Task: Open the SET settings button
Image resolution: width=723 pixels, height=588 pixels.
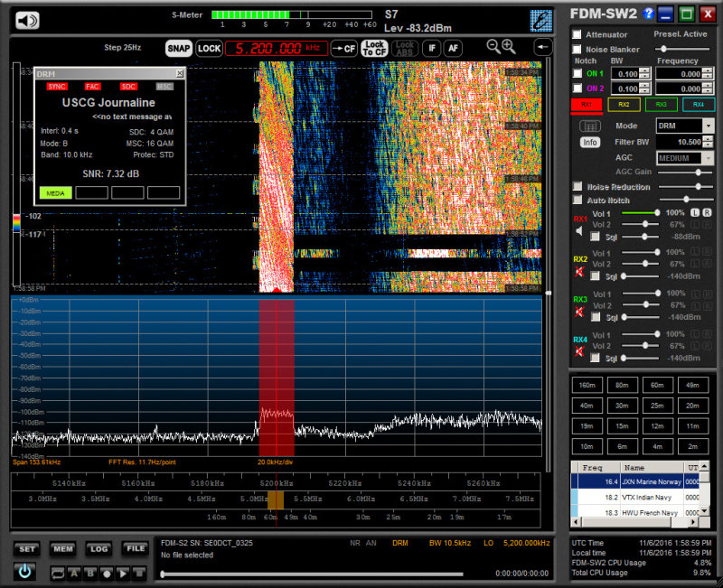Action: [x=27, y=549]
